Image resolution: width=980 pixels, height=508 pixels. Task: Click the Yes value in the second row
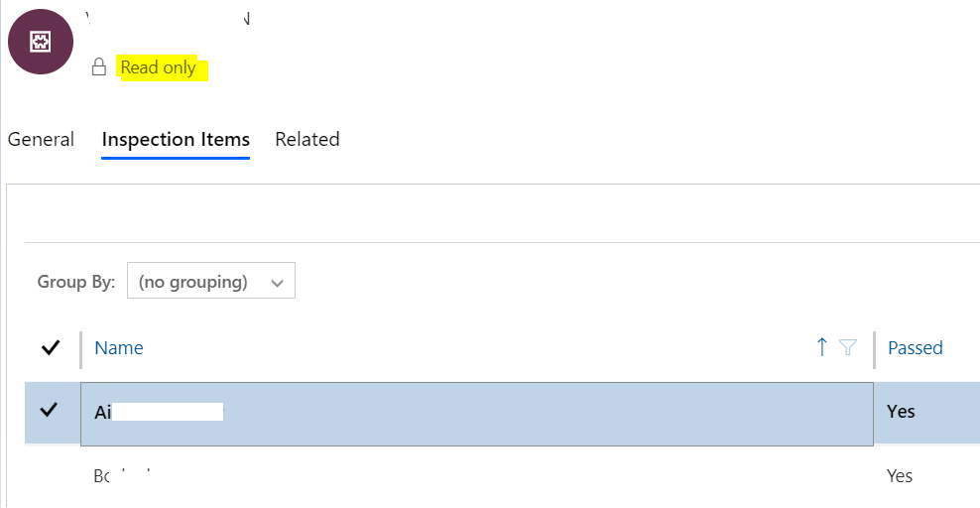pyautogui.click(x=900, y=475)
